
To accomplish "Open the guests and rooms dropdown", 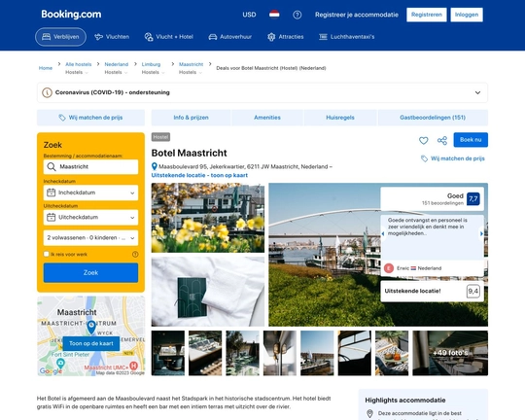I will click(x=90, y=238).
